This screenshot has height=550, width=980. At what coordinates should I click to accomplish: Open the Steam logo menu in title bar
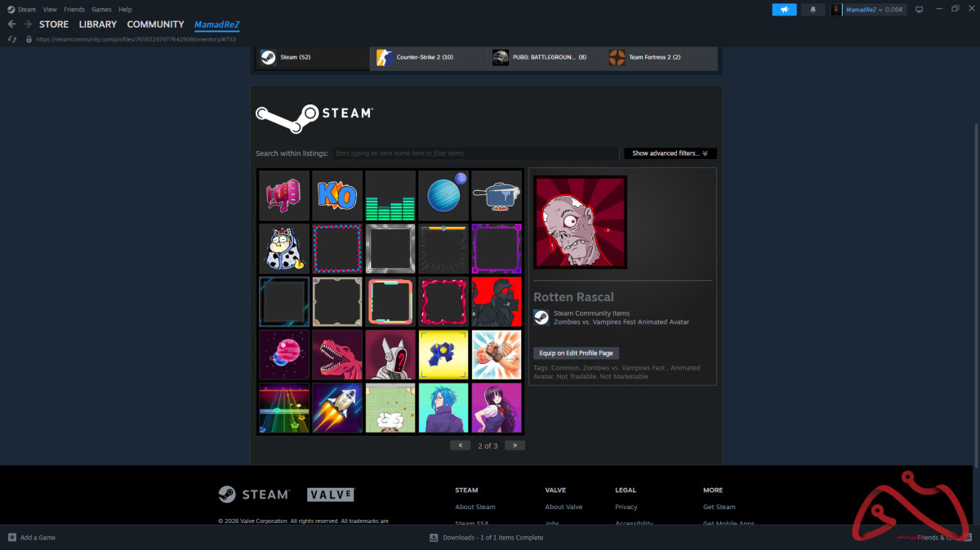[x=21, y=10]
